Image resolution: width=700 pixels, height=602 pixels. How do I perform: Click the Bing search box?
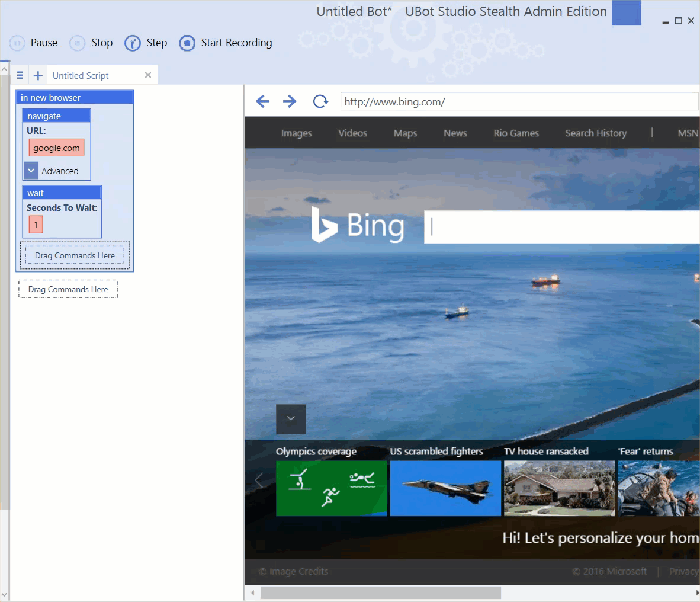point(561,227)
